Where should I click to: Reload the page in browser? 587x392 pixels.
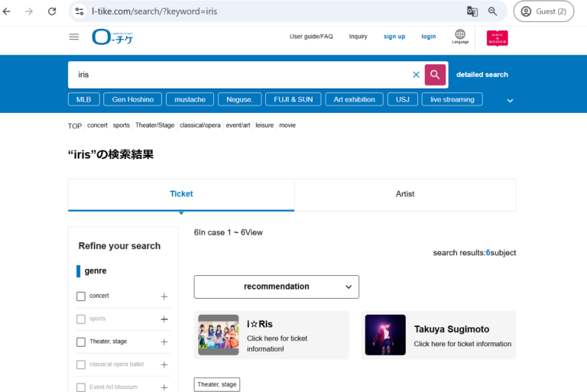click(52, 11)
